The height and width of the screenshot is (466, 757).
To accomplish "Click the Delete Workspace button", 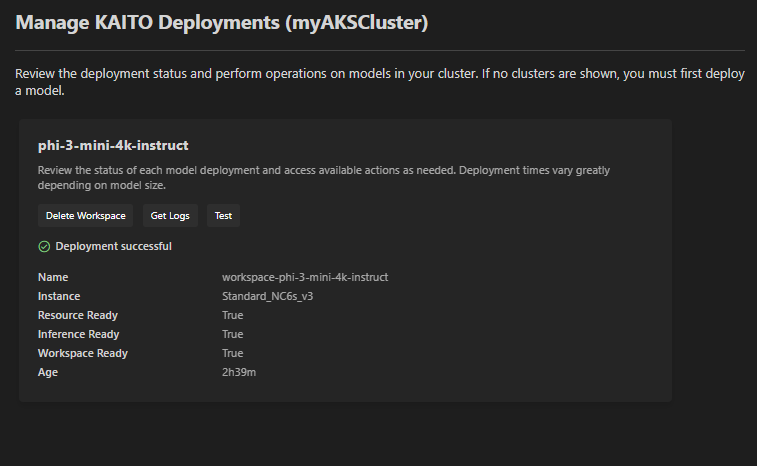I will coord(85,215).
